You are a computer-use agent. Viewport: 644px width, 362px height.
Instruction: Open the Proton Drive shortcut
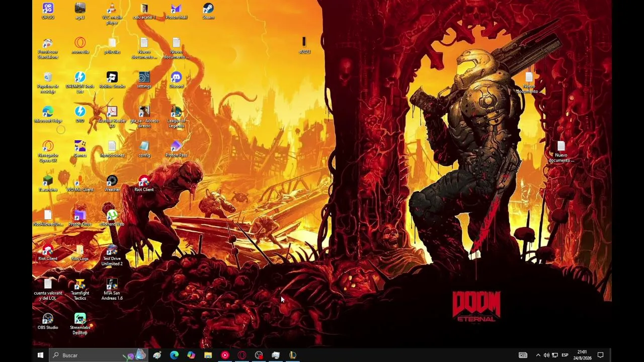pos(80,218)
